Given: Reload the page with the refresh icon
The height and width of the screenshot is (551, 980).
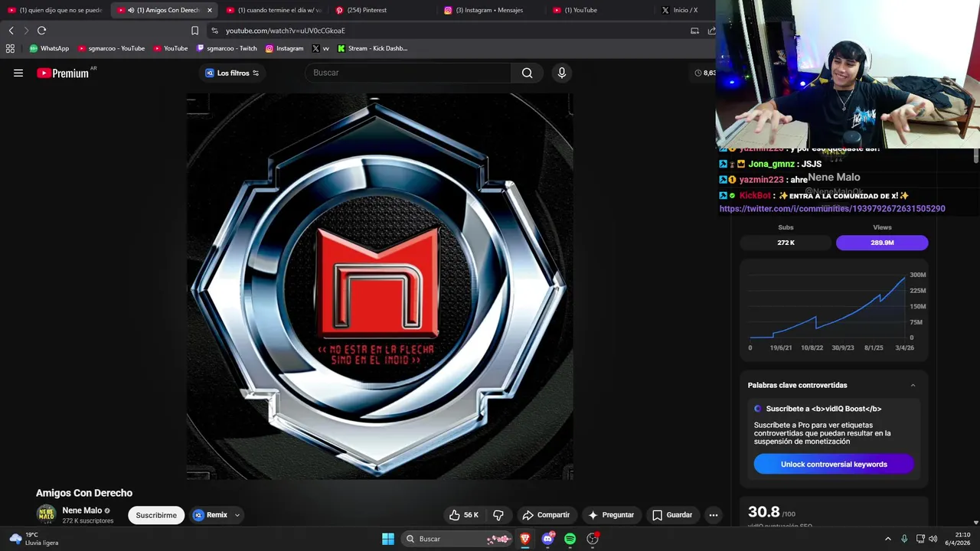Looking at the screenshot, I should (41, 31).
